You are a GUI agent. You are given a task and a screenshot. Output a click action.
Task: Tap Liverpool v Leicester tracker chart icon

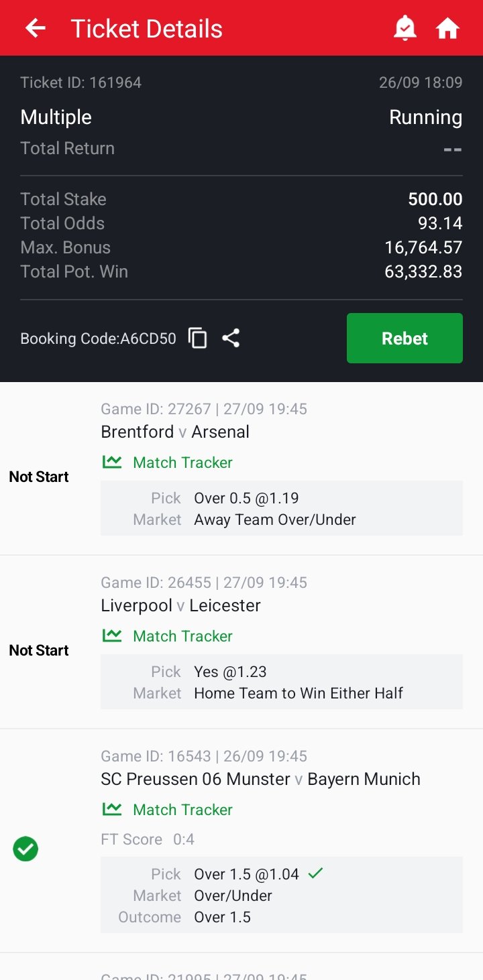(x=112, y=635)
